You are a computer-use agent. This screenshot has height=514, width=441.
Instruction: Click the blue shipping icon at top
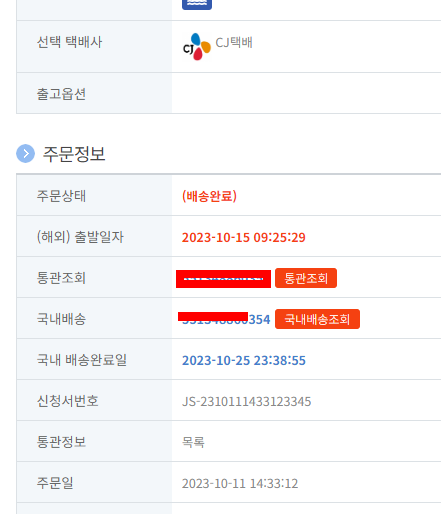click(x=197, y=4)
